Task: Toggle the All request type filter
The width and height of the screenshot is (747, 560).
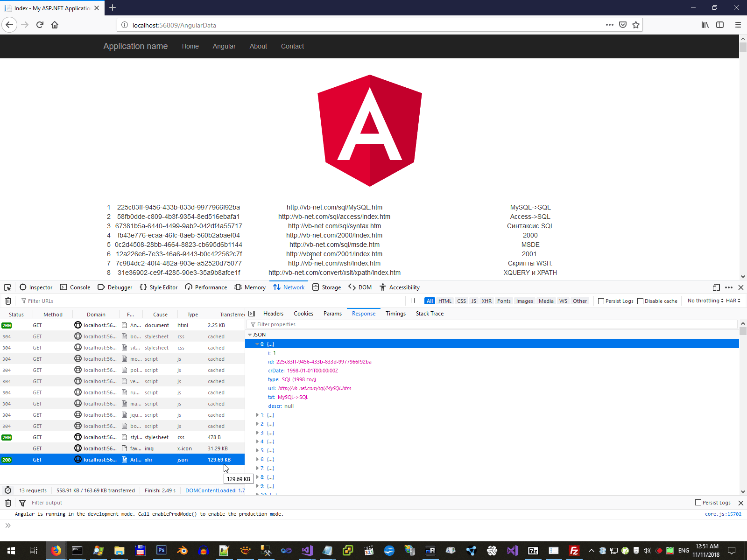Action: point(430,301)
